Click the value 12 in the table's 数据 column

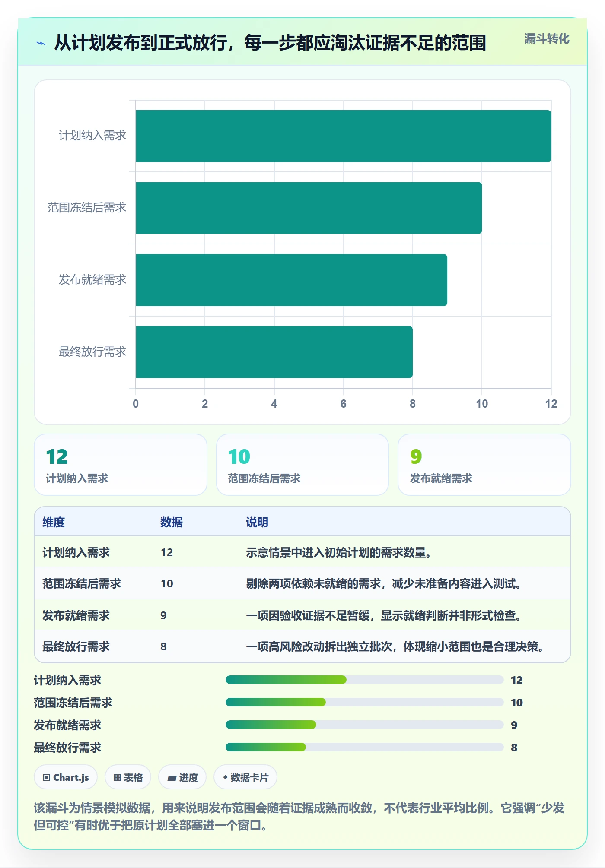167,552
